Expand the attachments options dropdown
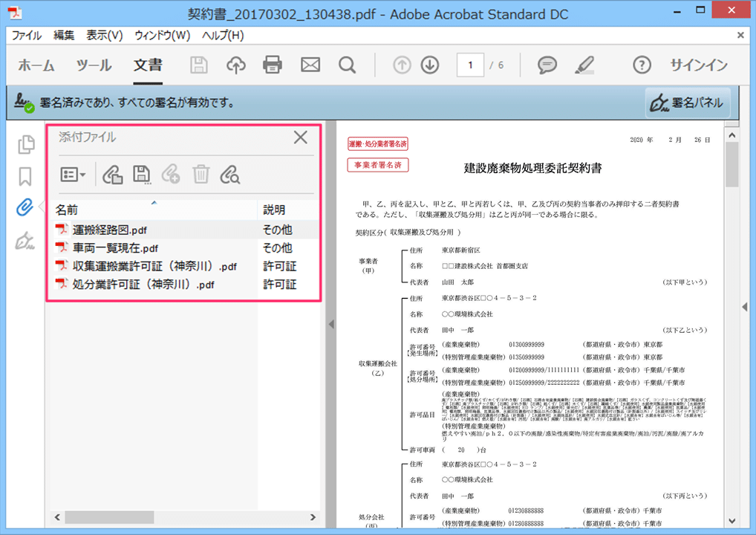Viewport: 756px width, 535px height. point(73,175)
